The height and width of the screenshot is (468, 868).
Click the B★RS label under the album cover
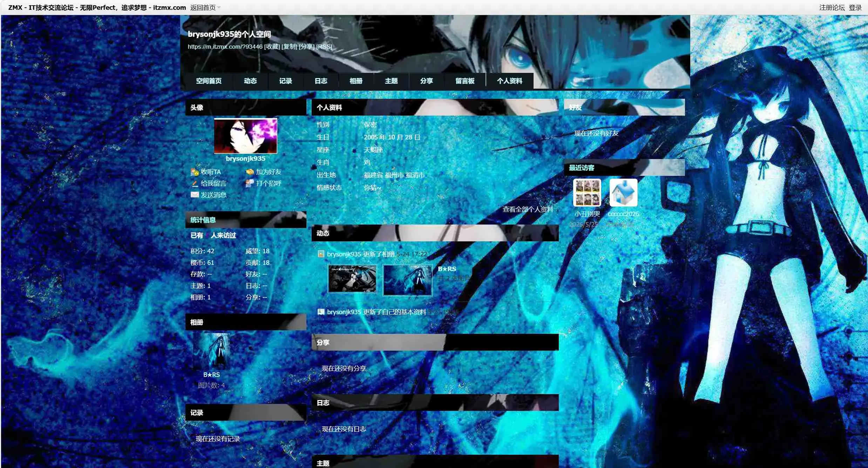point(211,374)
